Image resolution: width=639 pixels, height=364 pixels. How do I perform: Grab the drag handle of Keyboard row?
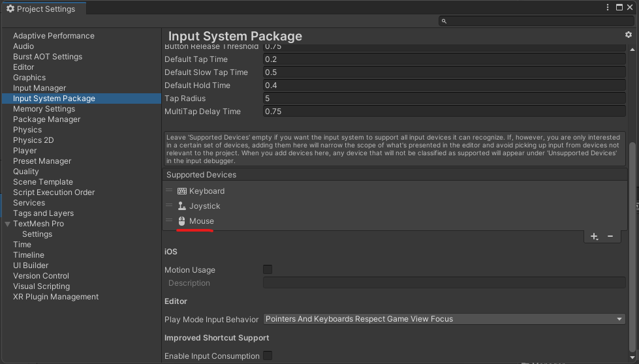[169, 190]
